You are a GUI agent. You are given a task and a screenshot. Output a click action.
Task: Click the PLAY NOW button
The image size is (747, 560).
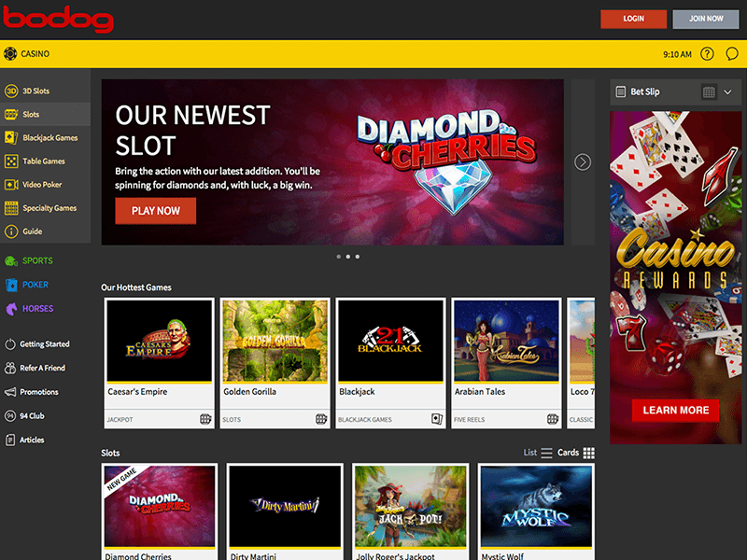155,211
